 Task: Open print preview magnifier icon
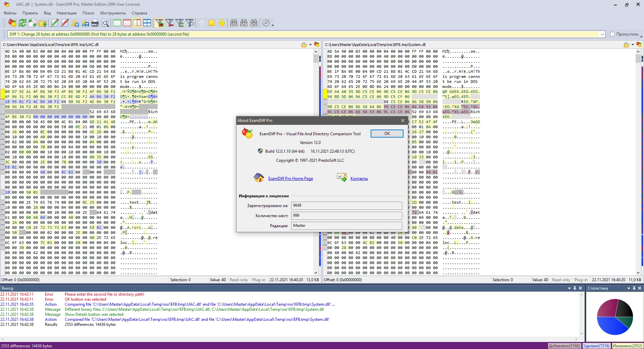click(105, 23)
